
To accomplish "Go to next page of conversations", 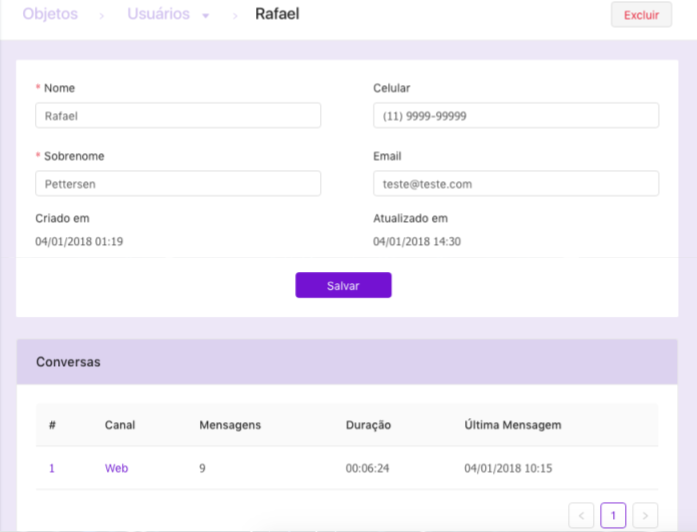I will pyautogui.click(x=646, y=515).
